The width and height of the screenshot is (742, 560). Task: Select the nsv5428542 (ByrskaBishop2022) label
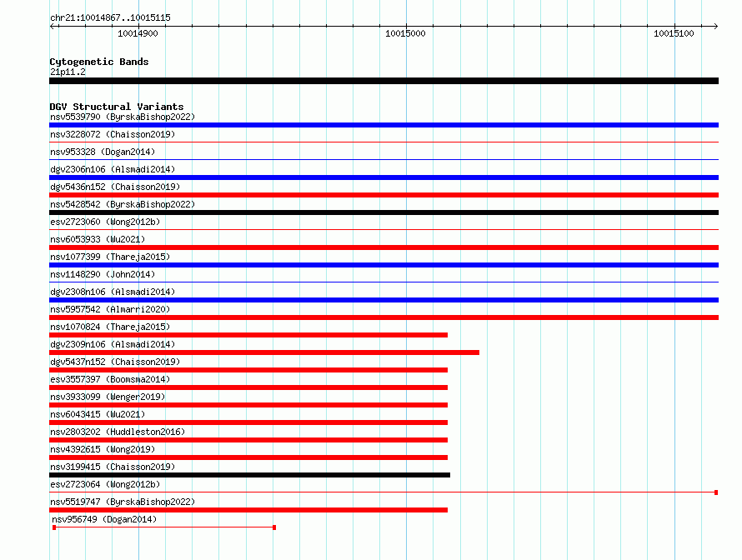pyautogui.click(x=123, y=204)
